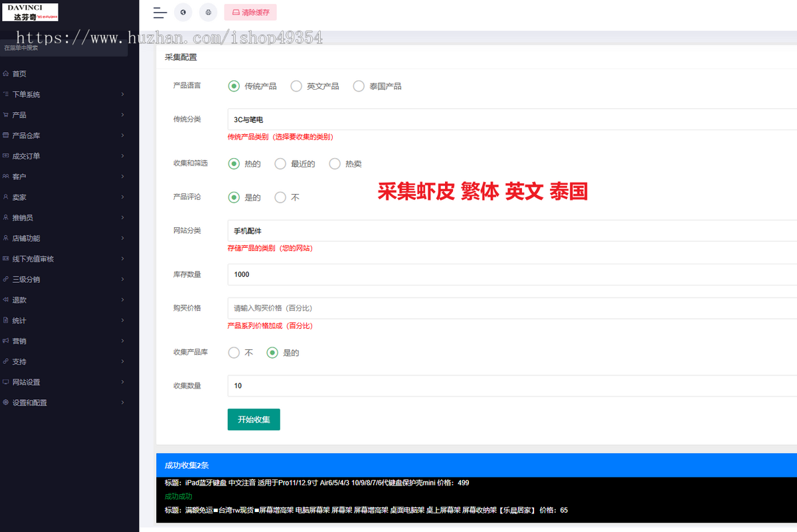Click the 店铺功能 sidebar icon

coord(6,238)
